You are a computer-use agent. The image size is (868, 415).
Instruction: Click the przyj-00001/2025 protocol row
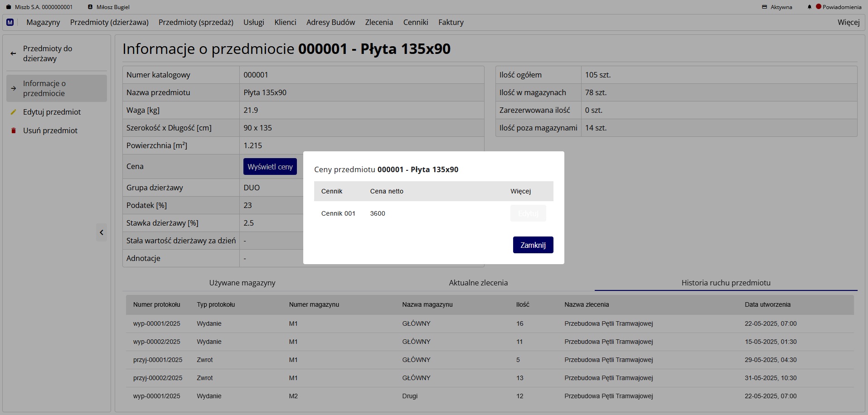pyautogui.click(x=157, y=360)
